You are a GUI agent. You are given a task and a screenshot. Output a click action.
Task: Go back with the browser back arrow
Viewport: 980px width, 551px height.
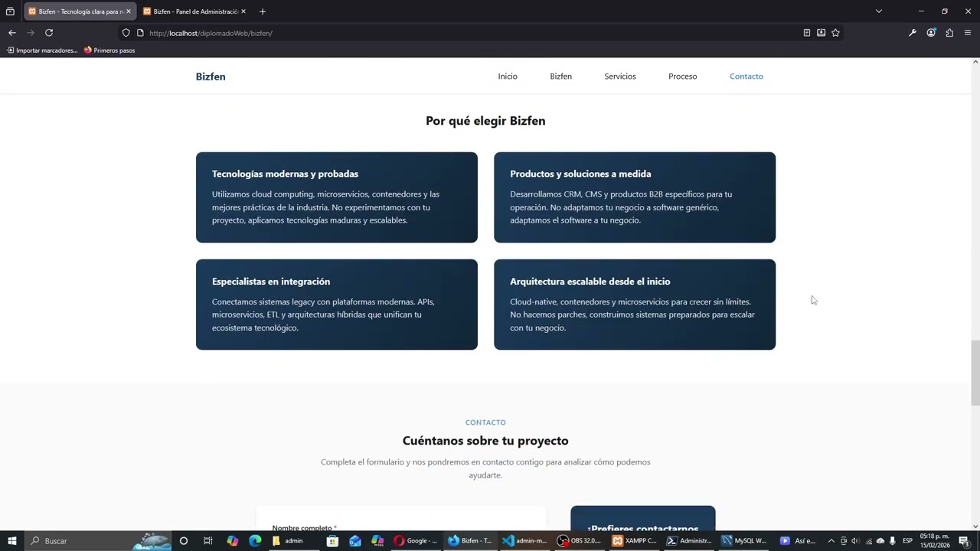point(11,33)
